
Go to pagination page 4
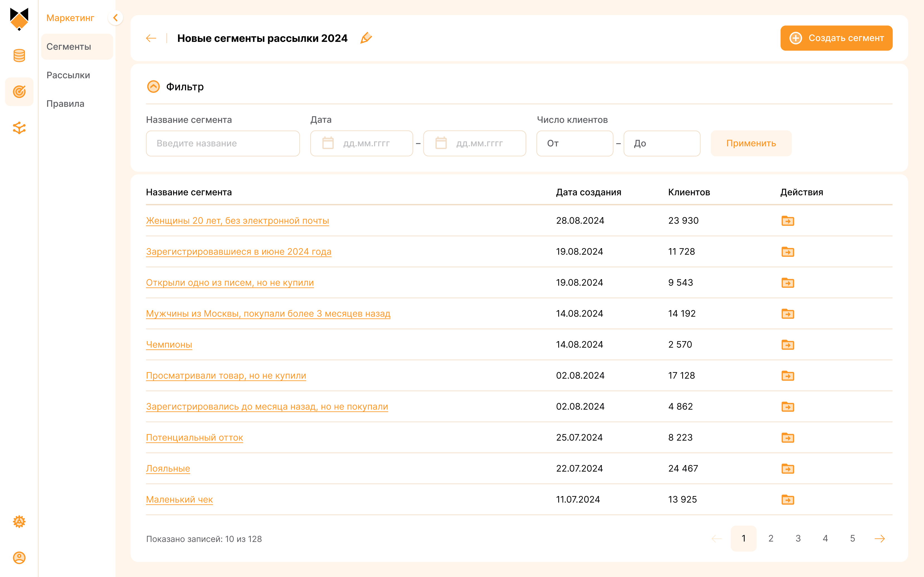(x=825, y=538)
